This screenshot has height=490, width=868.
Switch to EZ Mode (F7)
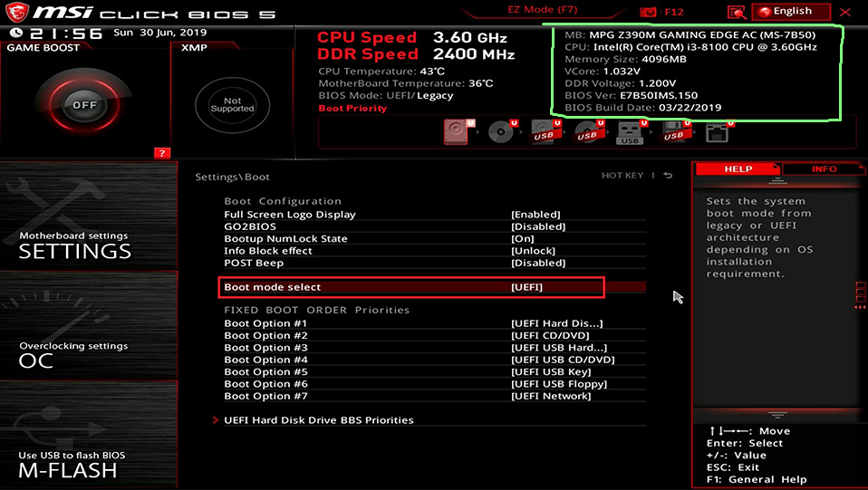tap(543, 9)
